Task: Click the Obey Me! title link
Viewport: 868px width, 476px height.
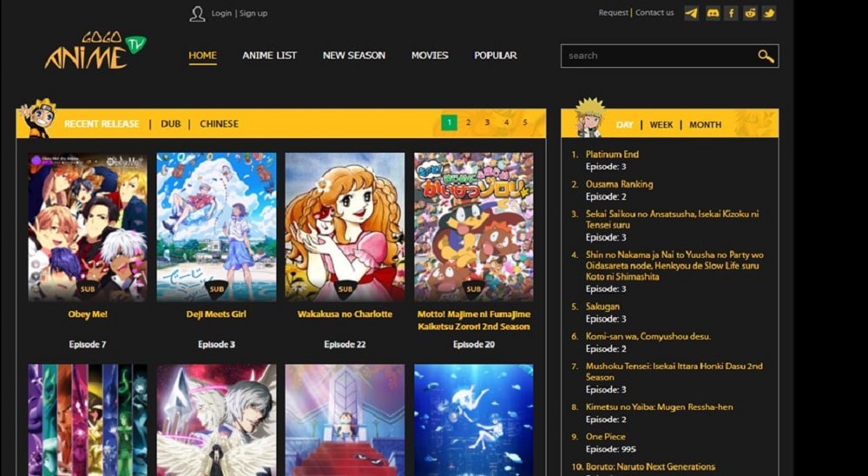Action: [88, 314]
